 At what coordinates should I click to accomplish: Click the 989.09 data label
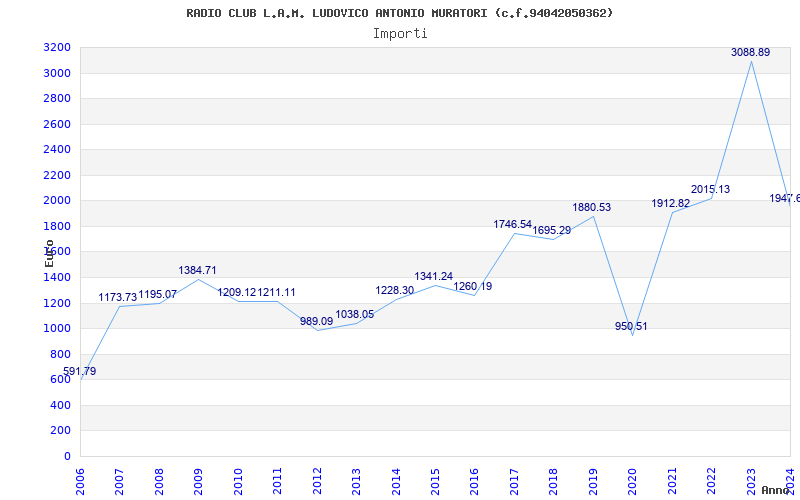[316, 321]
